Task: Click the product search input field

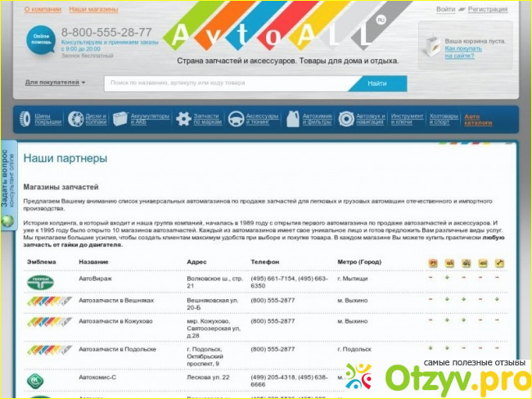Action: [x=226, y=83]
